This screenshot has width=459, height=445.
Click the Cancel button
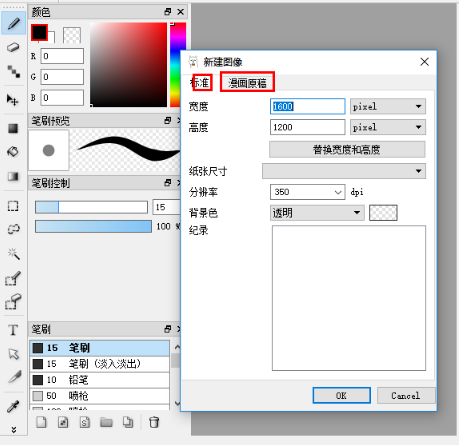tap(406, 395)
